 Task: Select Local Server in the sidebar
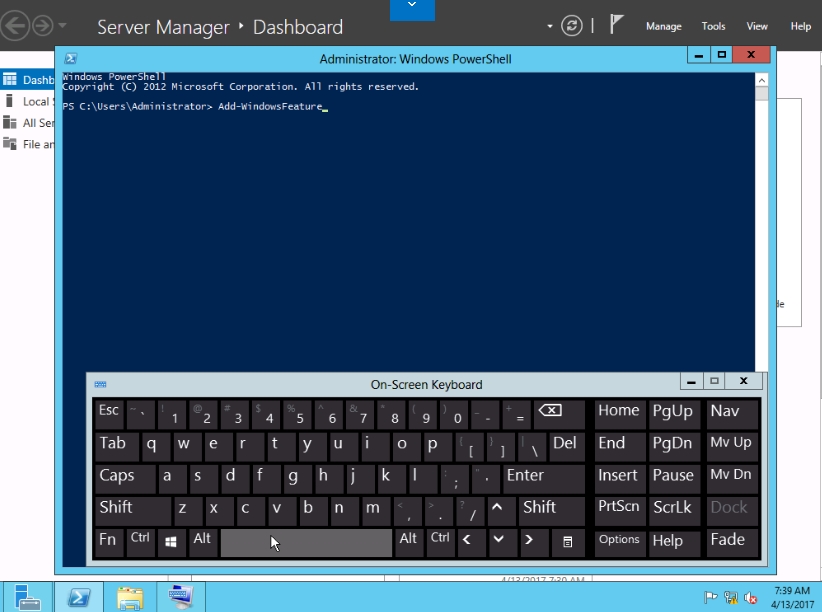coord(27,101)
